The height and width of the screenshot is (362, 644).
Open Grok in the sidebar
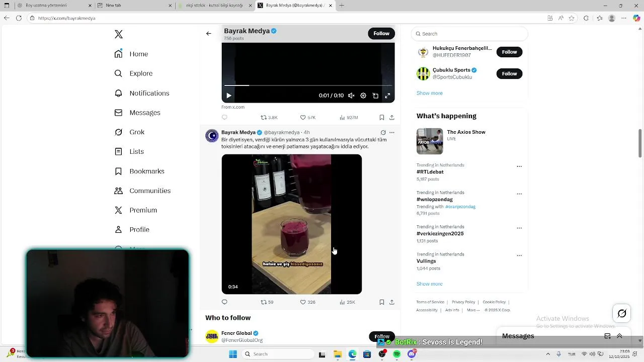[x=129, y=132]
